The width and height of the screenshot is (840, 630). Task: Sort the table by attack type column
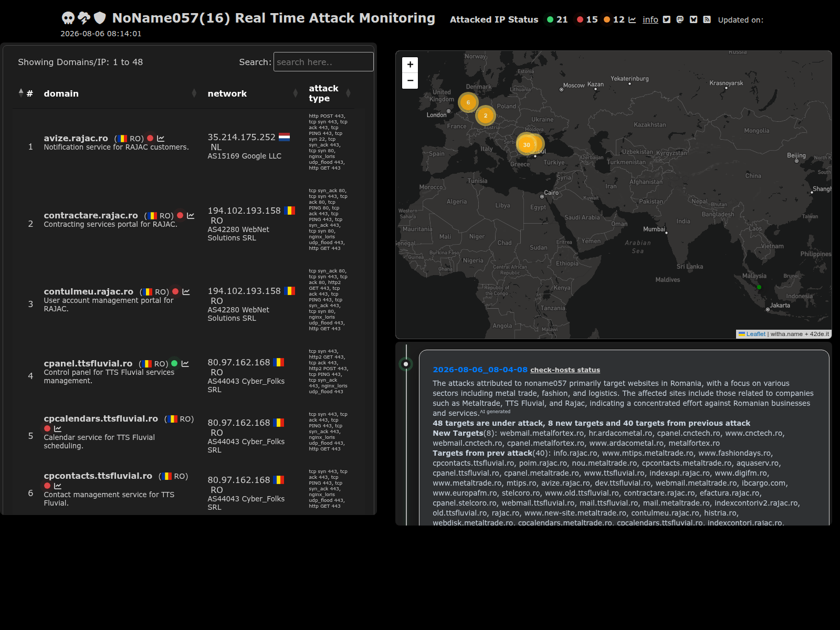click(330, 93)
